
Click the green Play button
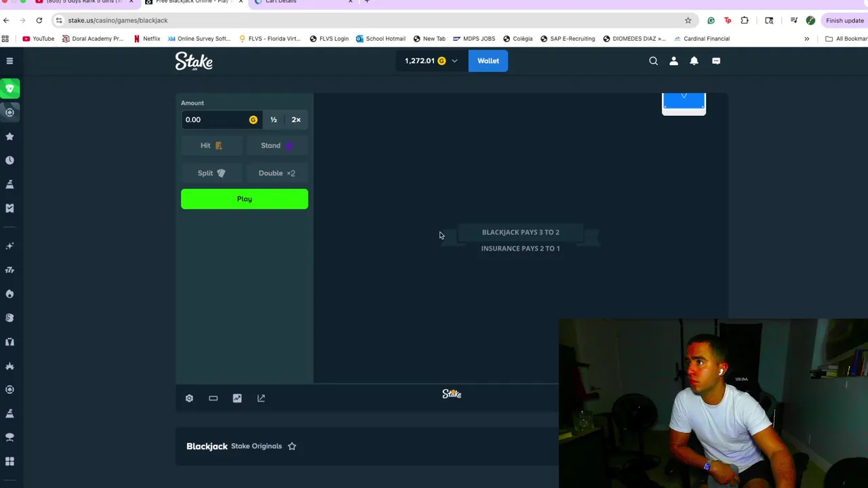[x=244, y=199]
